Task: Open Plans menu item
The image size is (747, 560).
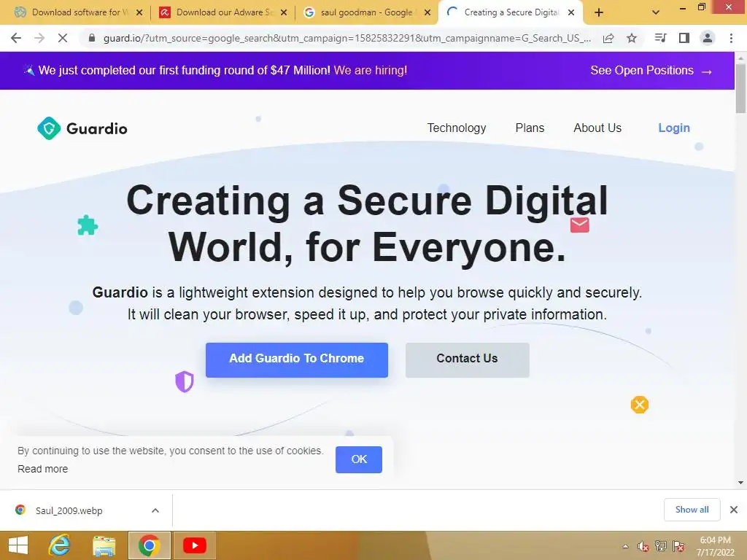Action: coord(530,128)
